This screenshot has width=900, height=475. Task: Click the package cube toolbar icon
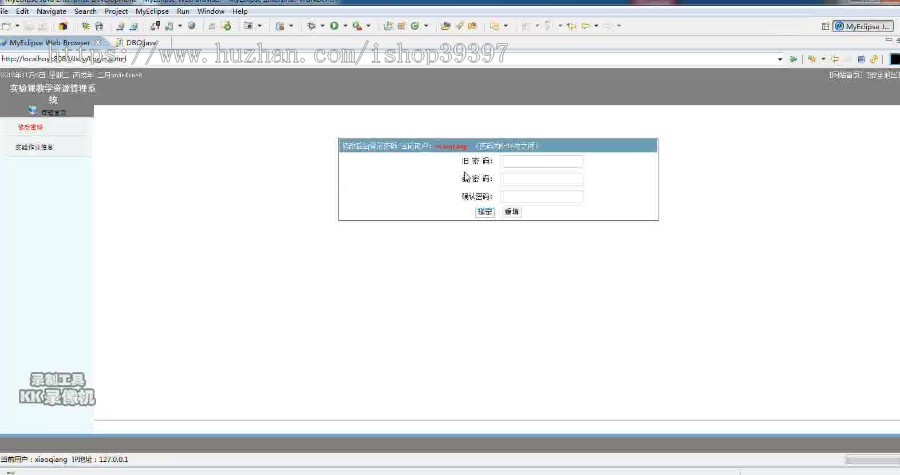coord(63,26)
